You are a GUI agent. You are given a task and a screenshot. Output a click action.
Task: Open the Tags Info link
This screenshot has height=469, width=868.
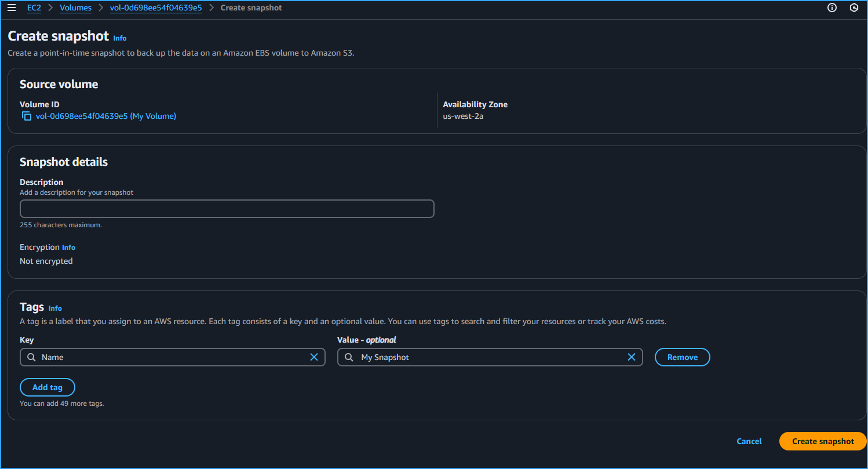55,308
